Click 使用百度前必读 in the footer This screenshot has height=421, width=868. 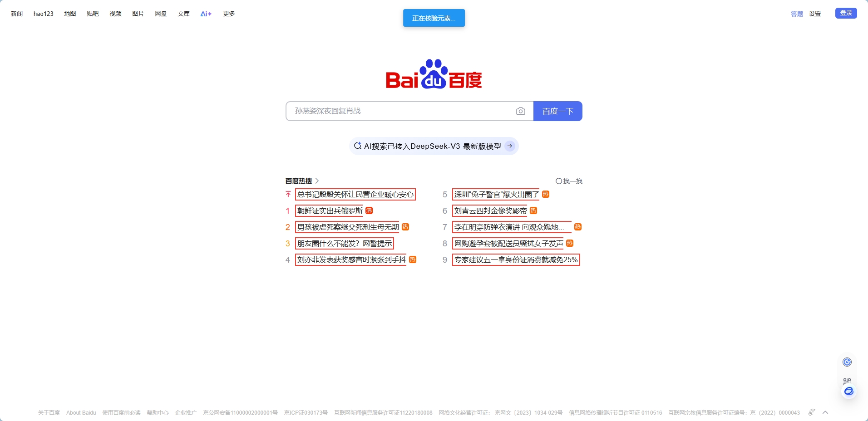pos(121,413)
